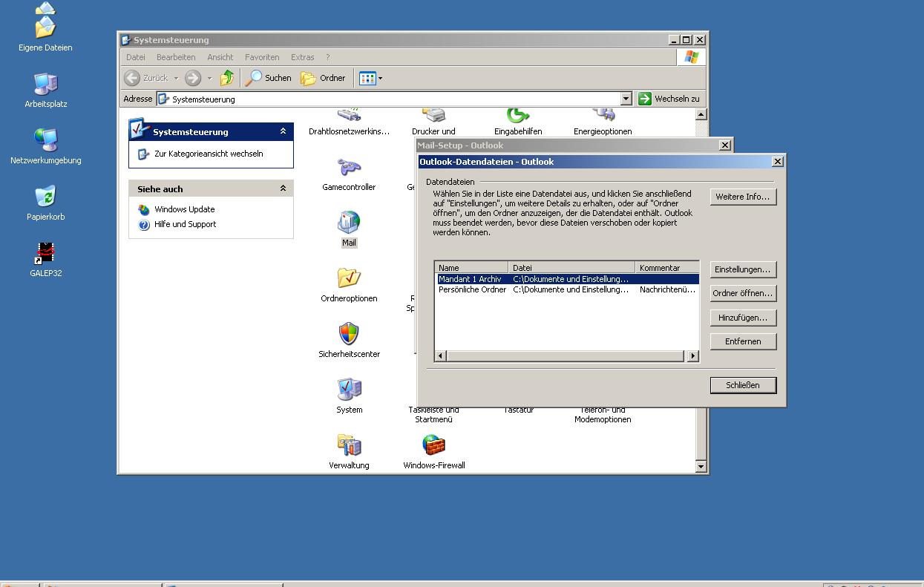Click in the Adresse input field
Screen dimensions: 924x587
coord(388,99)
